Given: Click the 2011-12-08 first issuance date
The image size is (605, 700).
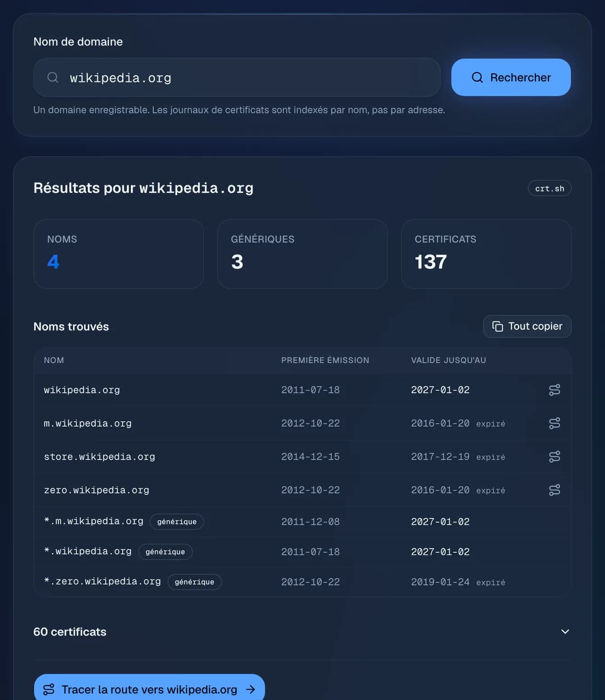Looking at the screenshot, I should 311,522.
